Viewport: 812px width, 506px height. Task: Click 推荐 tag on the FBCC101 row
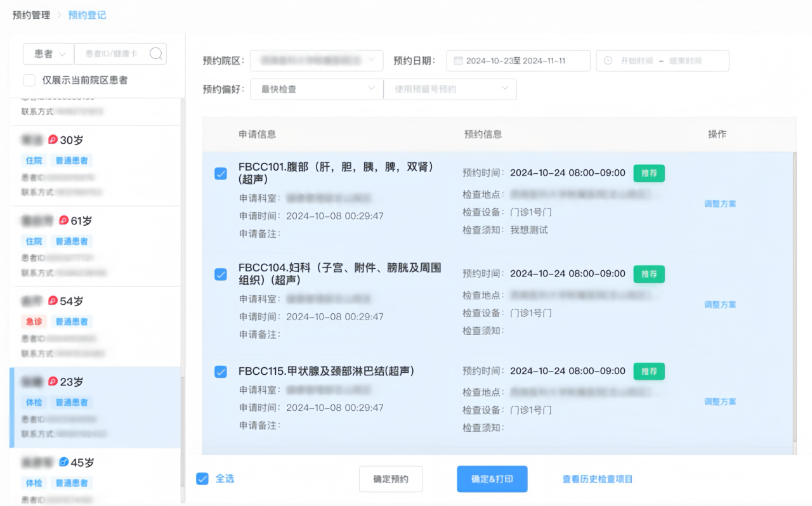[x=649, y=173]
